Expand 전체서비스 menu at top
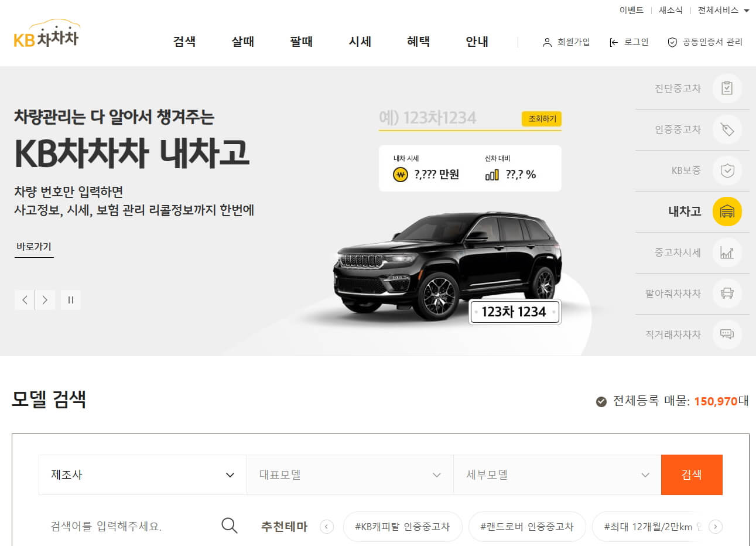 click(x=723, y=11)
